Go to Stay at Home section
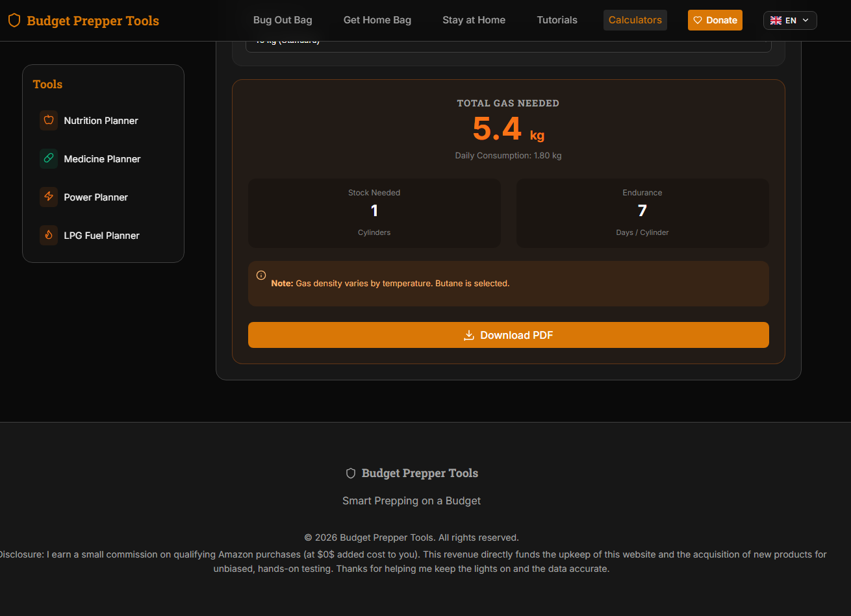 coord(474,20)
